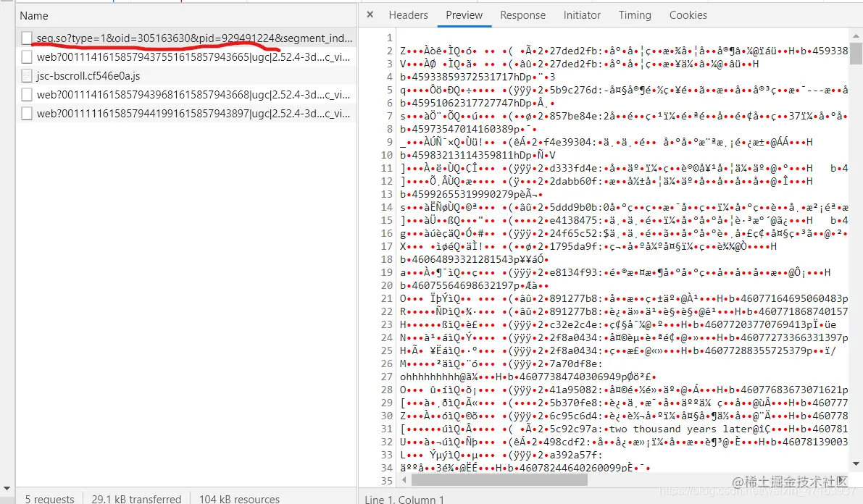Click the "104 kB resources" status entry
Screen dimensions: 863x504
[239, 498]
